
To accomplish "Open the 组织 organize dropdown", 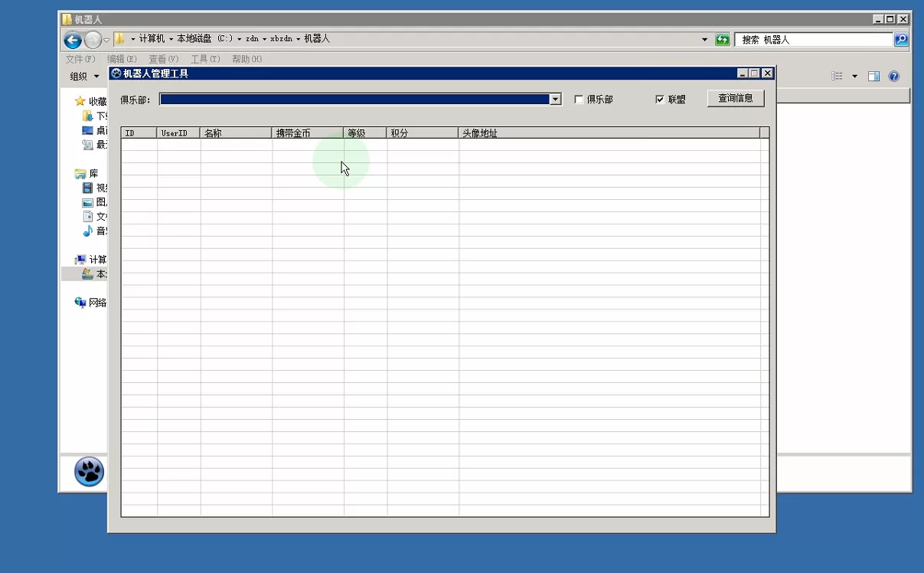I will (84, 77).
